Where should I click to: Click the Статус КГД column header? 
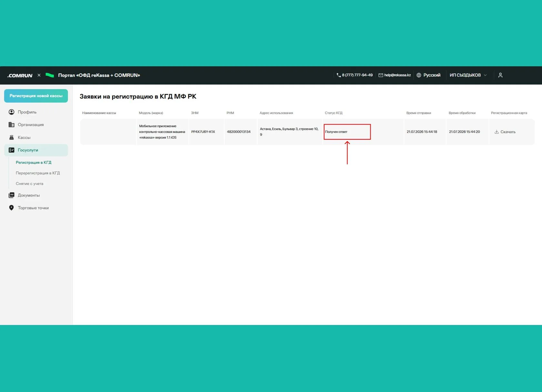334,113
